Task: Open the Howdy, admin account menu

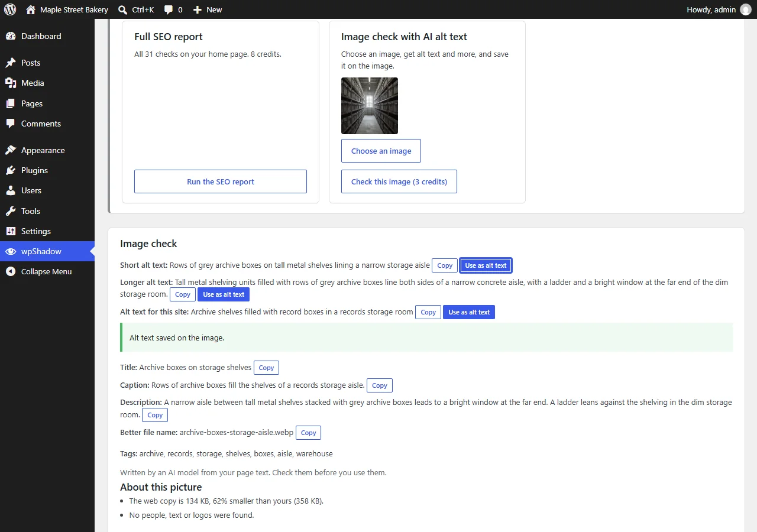Action: tap(719, 9)
